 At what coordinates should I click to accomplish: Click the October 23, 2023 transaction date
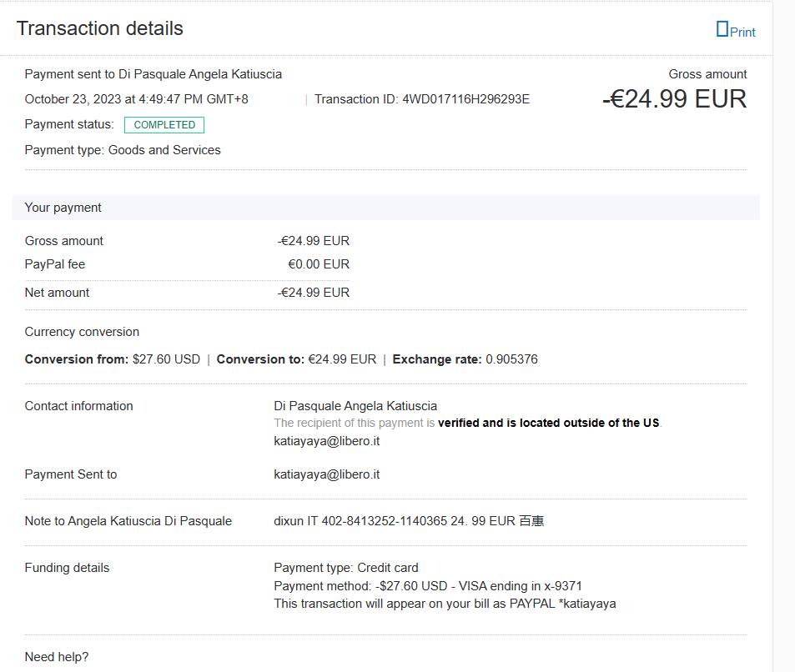[x=136, y=99]
